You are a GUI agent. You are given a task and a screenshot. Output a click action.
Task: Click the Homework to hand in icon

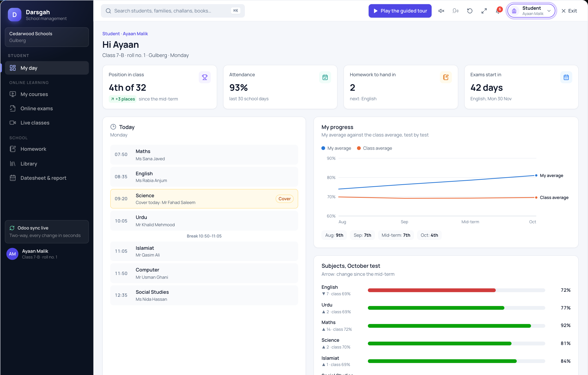(x=446, y=77)
